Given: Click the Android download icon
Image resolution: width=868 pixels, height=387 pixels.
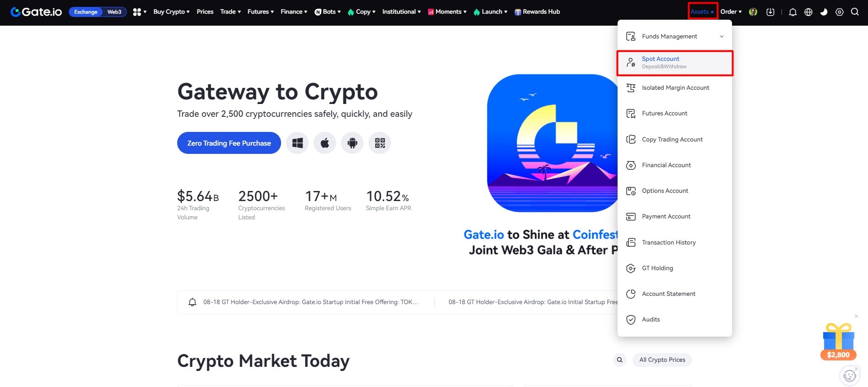Looking at the screenshot, I should click(x=352, y=143).
